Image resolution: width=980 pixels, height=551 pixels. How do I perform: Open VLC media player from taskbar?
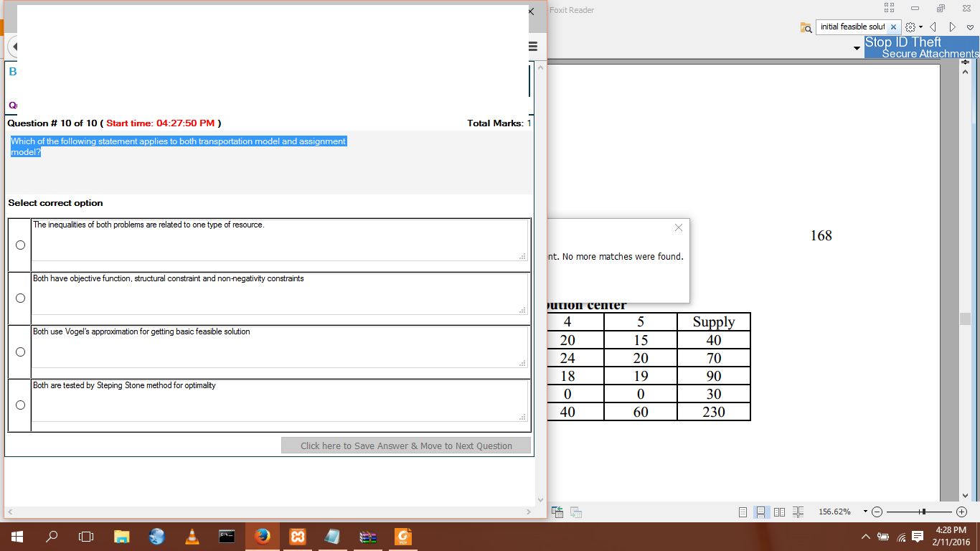(192, 537)
